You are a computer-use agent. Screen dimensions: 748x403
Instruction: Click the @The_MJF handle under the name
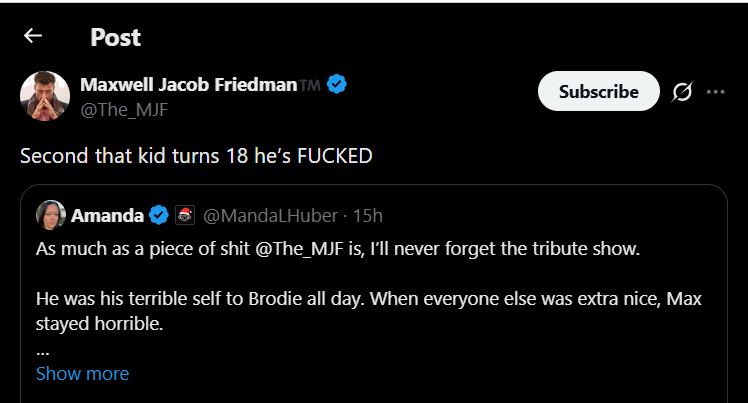(x=123, y=109)
